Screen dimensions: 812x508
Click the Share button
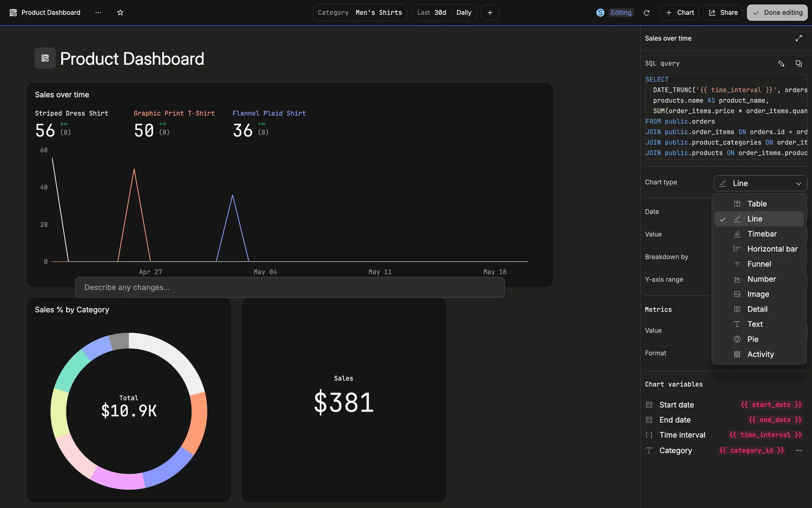[723, 13]
